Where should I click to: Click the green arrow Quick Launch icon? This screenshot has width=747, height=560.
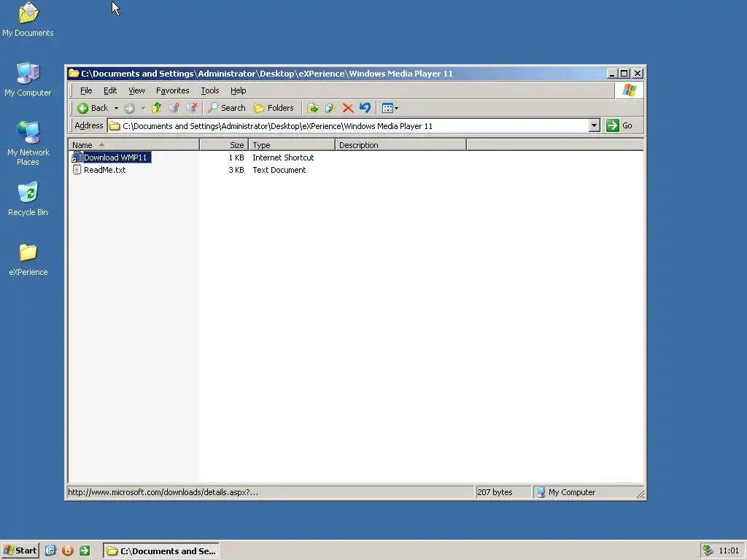(x=85, y=551)
